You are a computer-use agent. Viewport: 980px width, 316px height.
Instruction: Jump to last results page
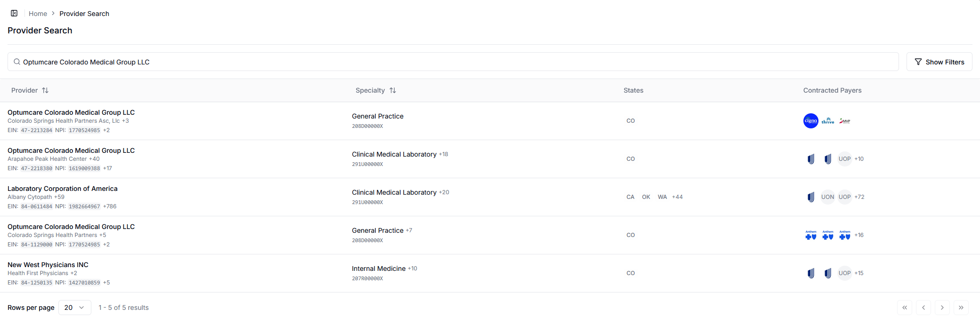[x=961, y=308]
